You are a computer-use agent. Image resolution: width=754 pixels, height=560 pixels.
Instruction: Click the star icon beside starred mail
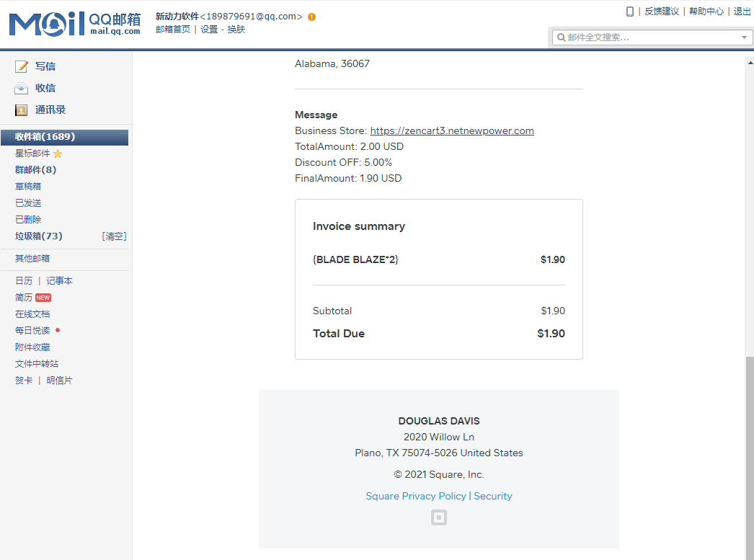coord(58,154)
